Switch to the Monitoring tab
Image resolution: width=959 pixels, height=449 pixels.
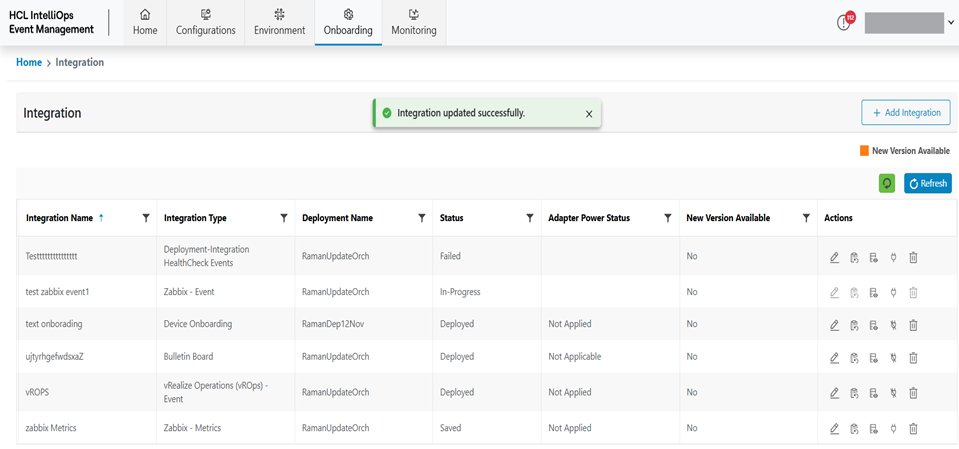click(x=413, y=22)
